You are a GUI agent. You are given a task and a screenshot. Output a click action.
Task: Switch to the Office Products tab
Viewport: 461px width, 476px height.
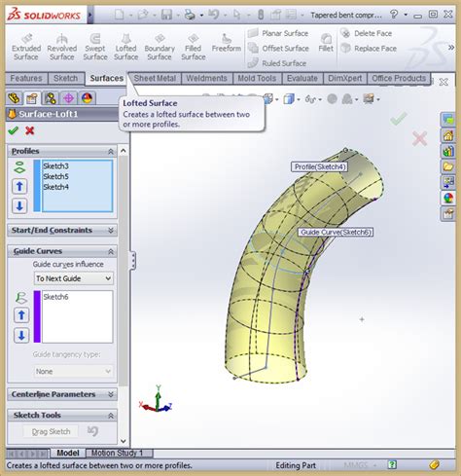399,78
